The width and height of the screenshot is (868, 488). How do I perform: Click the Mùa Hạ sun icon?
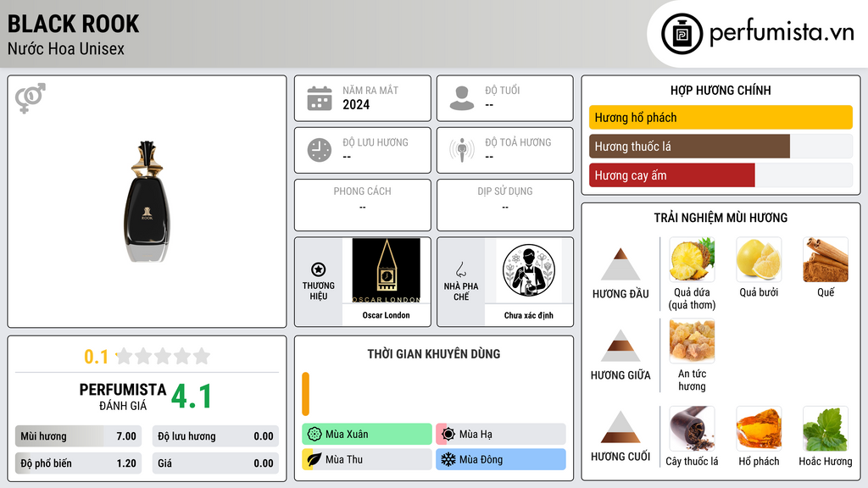448,435
